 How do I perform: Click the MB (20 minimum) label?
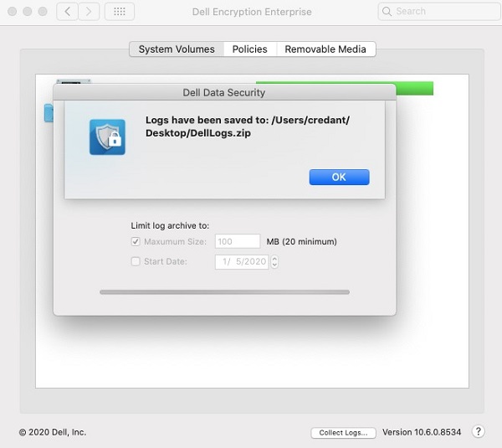(301, 241)
